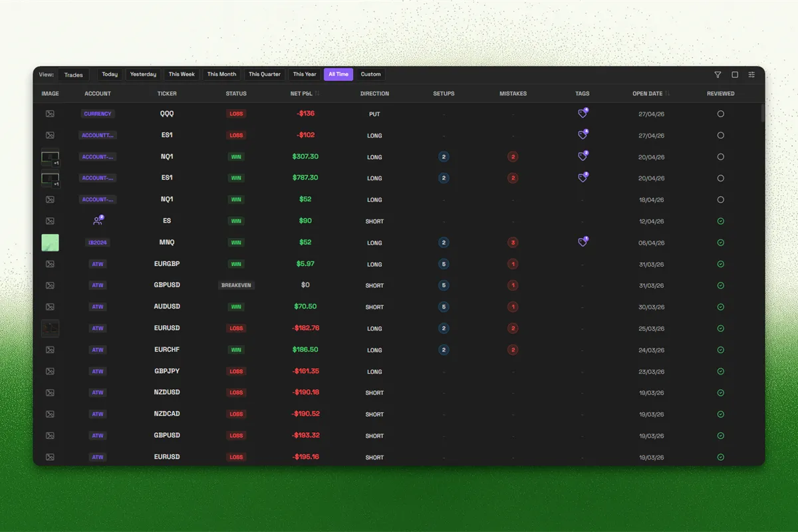
Task: Click sort arrows next to OPEN DATE
Action: [x=668, y=94]
